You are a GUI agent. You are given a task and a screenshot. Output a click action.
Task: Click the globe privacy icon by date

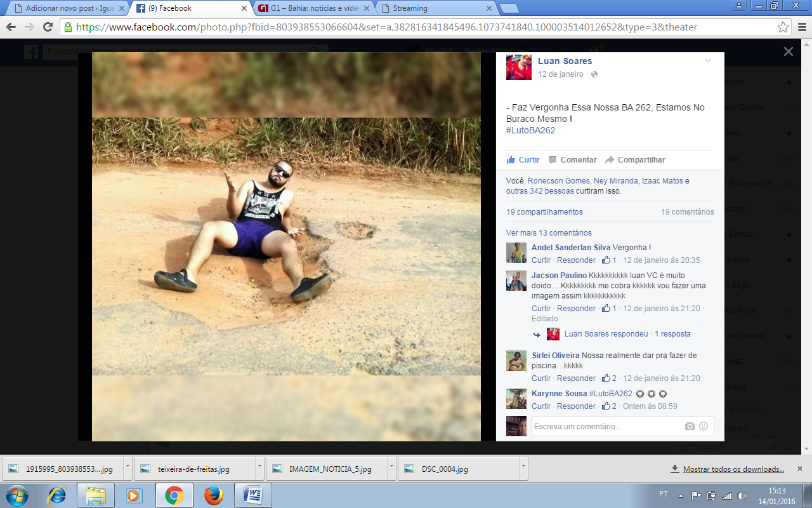coord(594,74)
